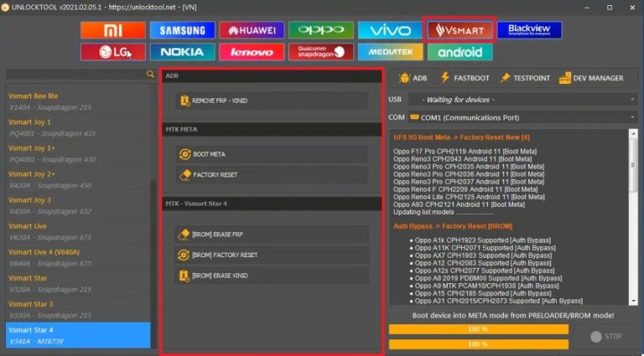Click the [BROM] ERASE FRP button

click(x=272, y=235)
